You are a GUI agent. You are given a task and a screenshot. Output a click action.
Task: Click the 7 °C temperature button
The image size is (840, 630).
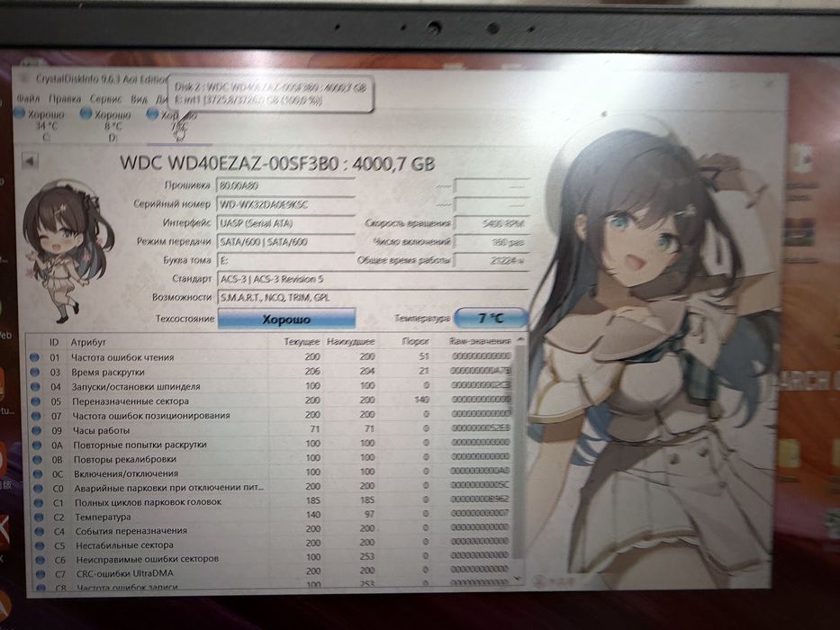490,318
